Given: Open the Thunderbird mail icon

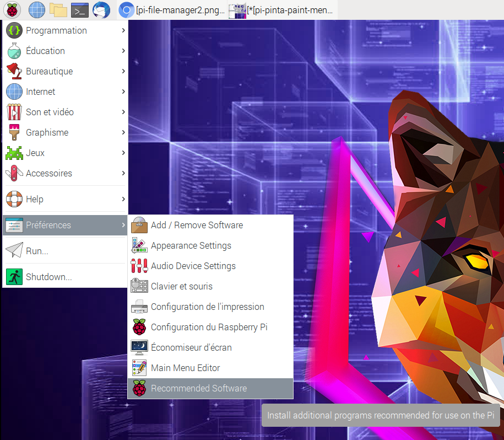Looking at the screenshot, I should point(101,10).
